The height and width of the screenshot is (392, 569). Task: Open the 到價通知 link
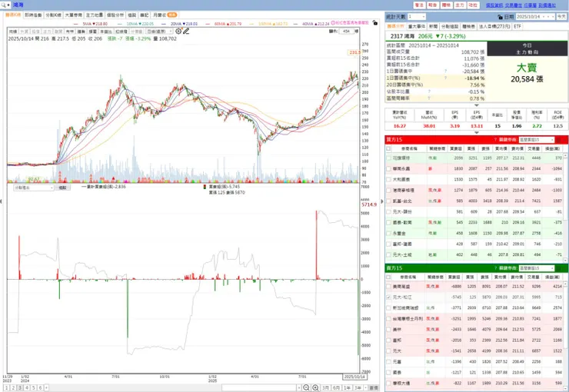(547, 5)
